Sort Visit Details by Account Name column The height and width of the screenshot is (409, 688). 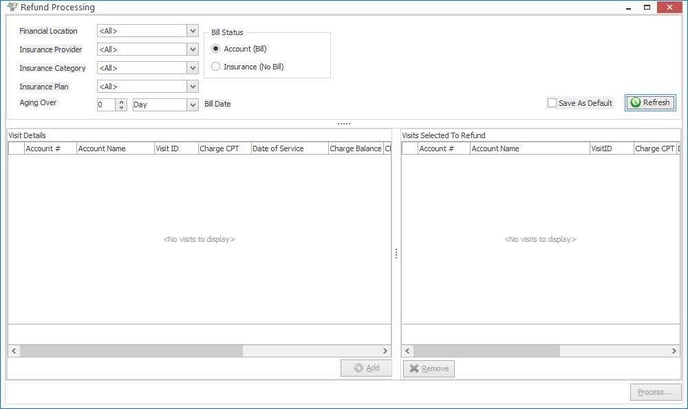coord(114,148)
